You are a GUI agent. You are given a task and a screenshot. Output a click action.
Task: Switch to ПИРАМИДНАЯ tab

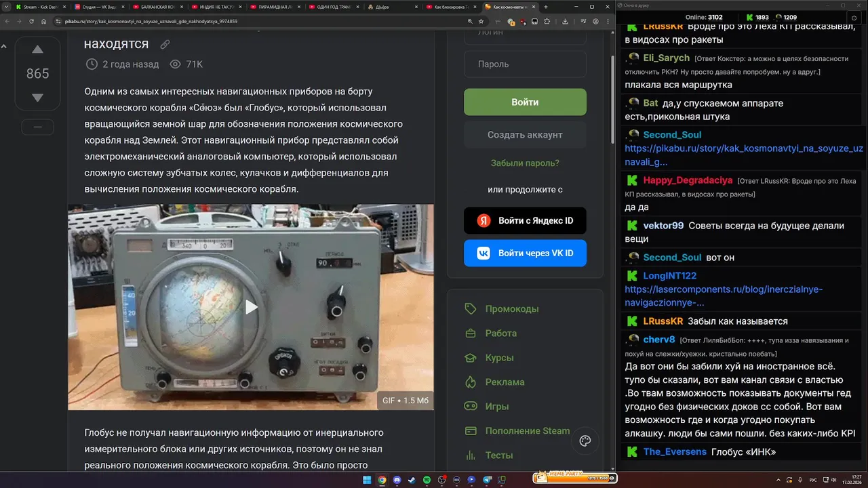click(x=275, y=7)
